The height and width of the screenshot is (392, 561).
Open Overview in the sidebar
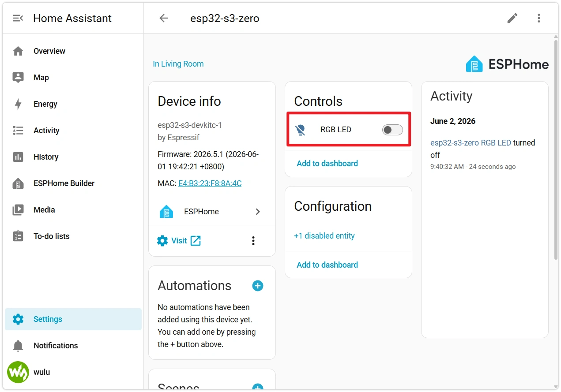(73, 51)
